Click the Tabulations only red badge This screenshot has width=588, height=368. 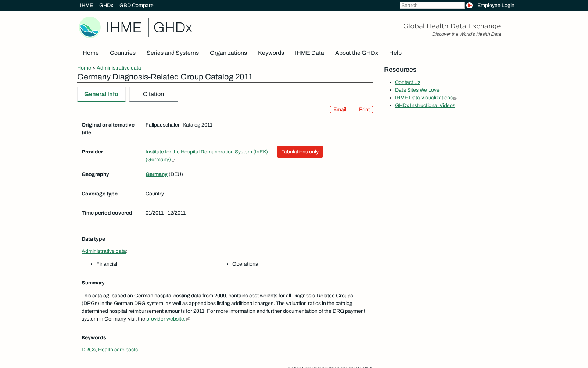tap(300, 152)
